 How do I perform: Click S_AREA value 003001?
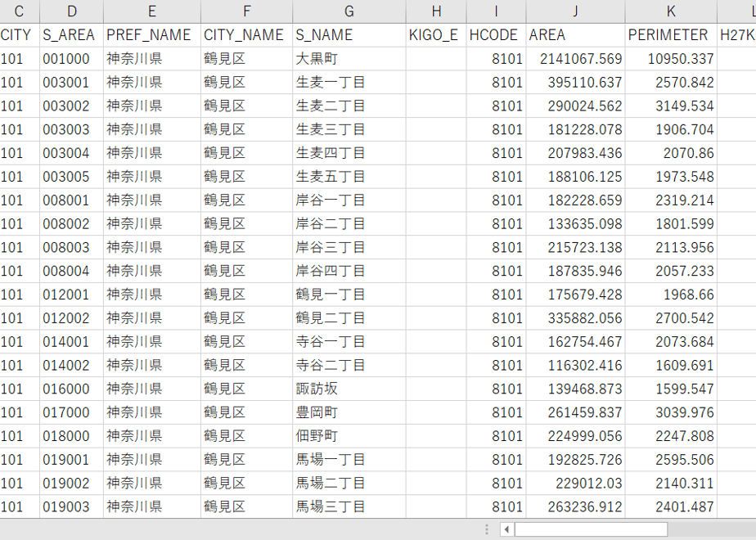71,83
